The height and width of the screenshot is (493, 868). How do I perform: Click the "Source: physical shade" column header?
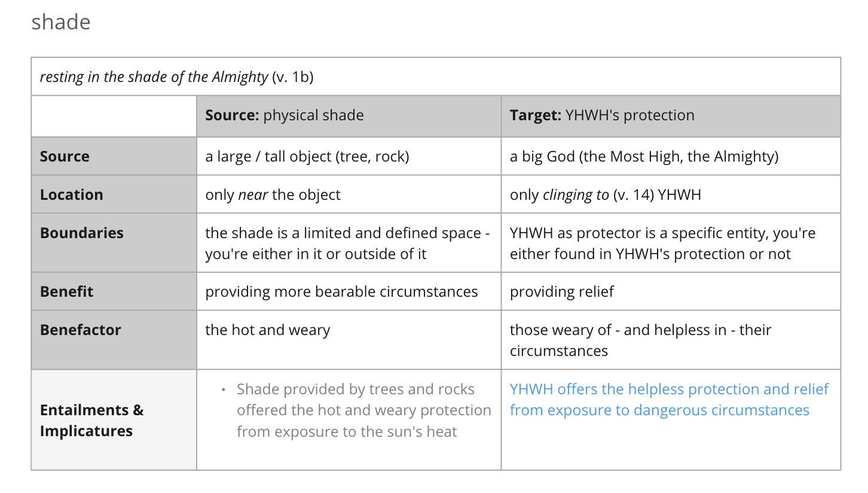tap(285, 115)
